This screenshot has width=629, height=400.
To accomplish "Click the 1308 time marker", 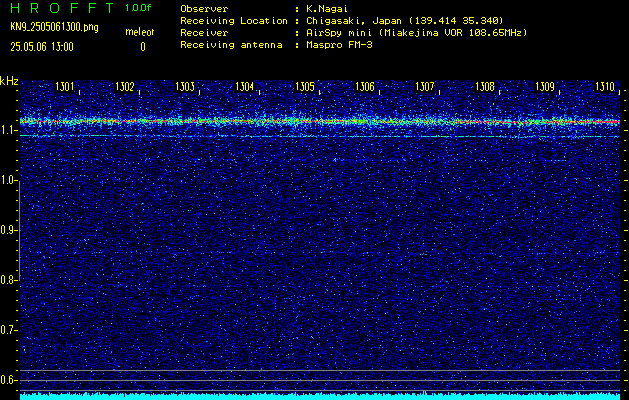I will (485, 86).
